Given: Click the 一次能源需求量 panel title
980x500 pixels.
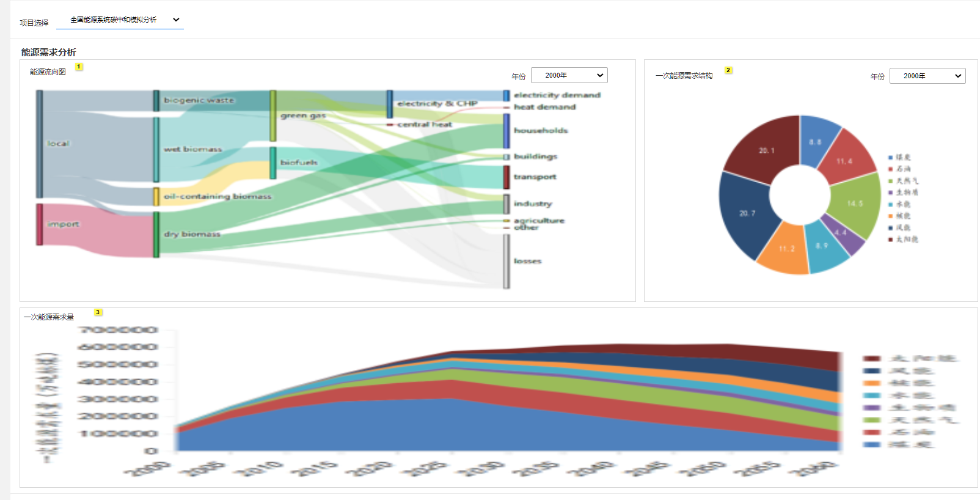Looking at the screenshot, I should (49, 317).
